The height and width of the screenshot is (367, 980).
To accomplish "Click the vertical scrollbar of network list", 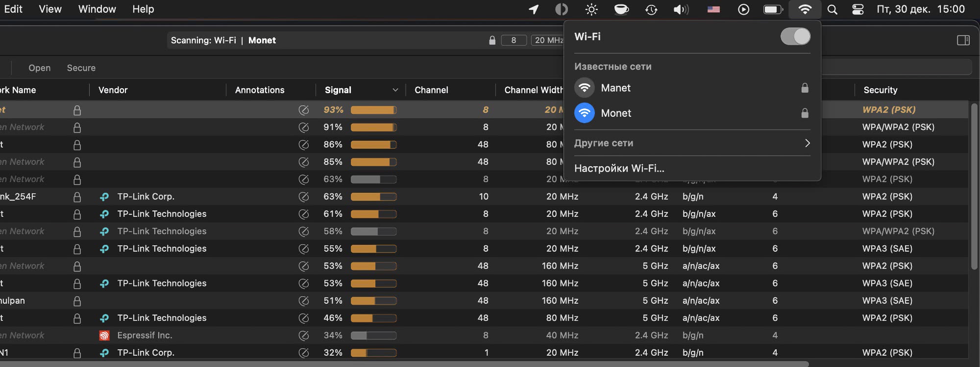I will coord(974,186).
